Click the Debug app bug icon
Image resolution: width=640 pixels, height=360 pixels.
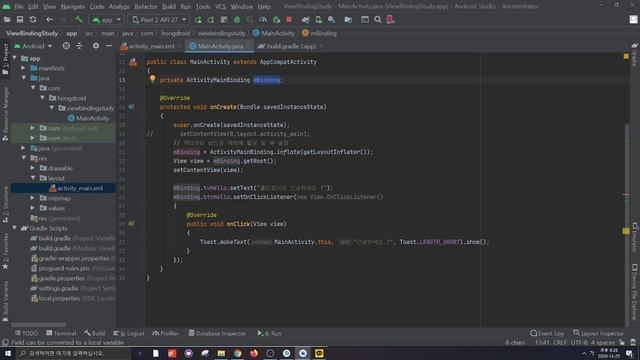(237, 20)
